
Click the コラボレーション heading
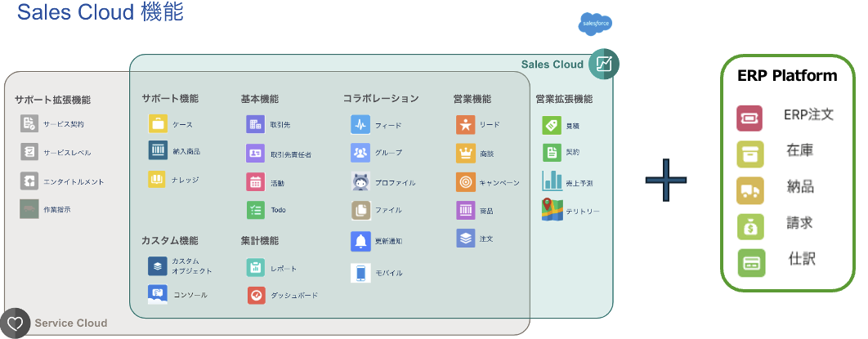(x=381, y=99)
